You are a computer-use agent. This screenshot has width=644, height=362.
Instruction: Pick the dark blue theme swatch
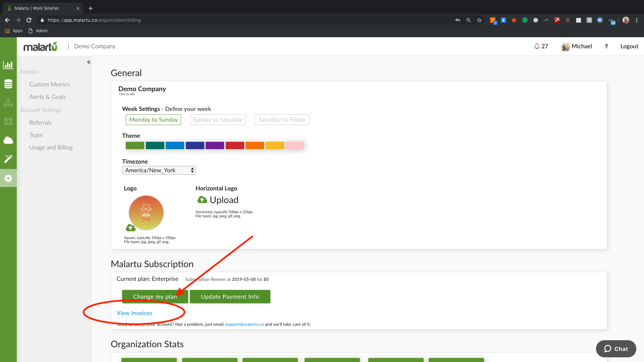point(195,145)
